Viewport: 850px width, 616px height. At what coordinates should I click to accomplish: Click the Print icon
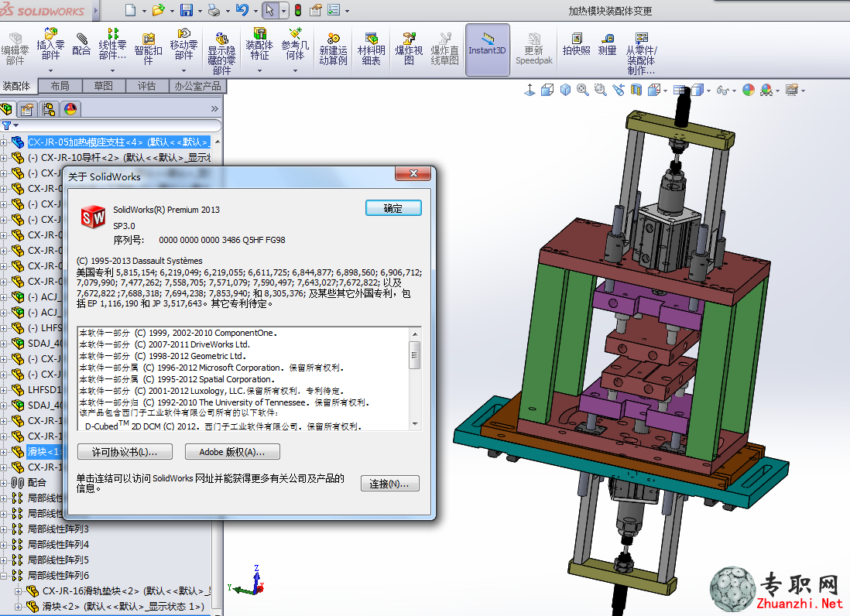pos(214,10)
